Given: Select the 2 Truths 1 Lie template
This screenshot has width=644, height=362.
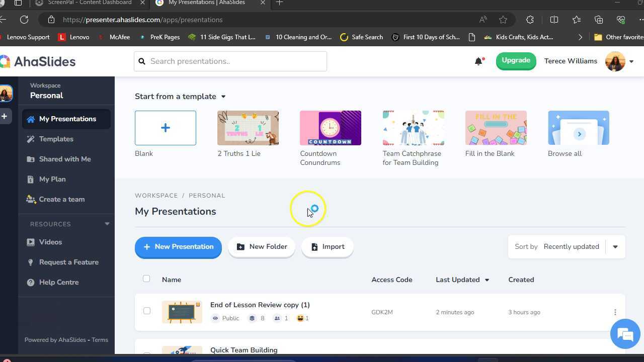Looking at the screenshot, I should [x=248, y=128].
